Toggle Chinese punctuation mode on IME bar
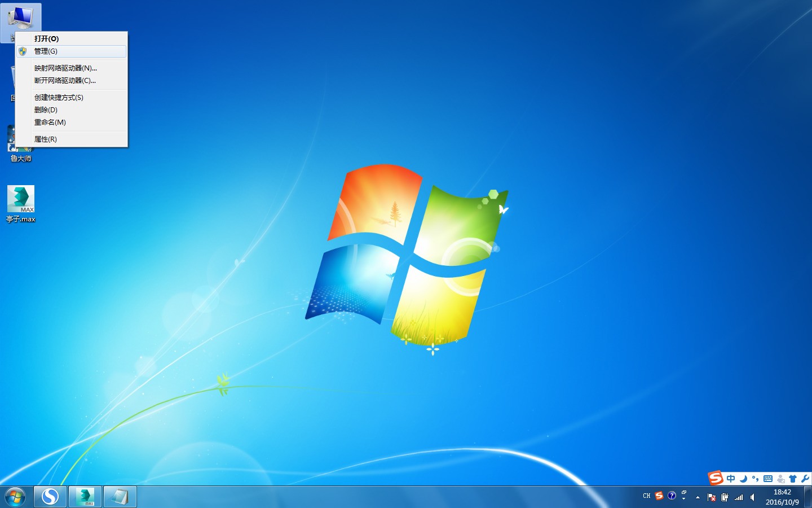 (x=756, y=479)
